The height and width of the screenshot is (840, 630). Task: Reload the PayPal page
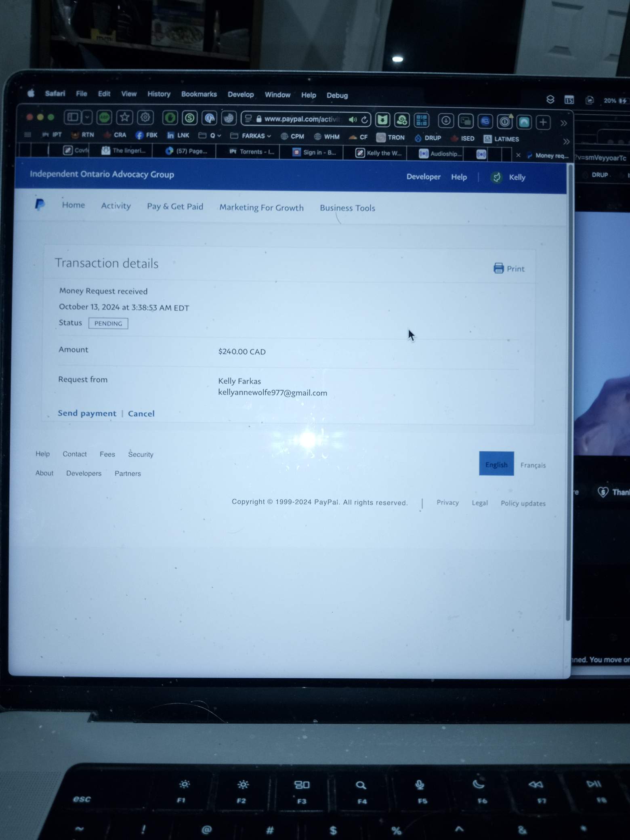pos(364,120)
